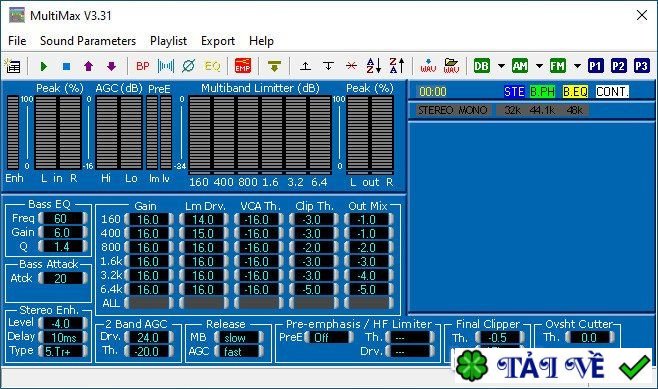Toggle the yellow EQ icon
The height and width of the screenshot is (389, 658).
point(212,66)
